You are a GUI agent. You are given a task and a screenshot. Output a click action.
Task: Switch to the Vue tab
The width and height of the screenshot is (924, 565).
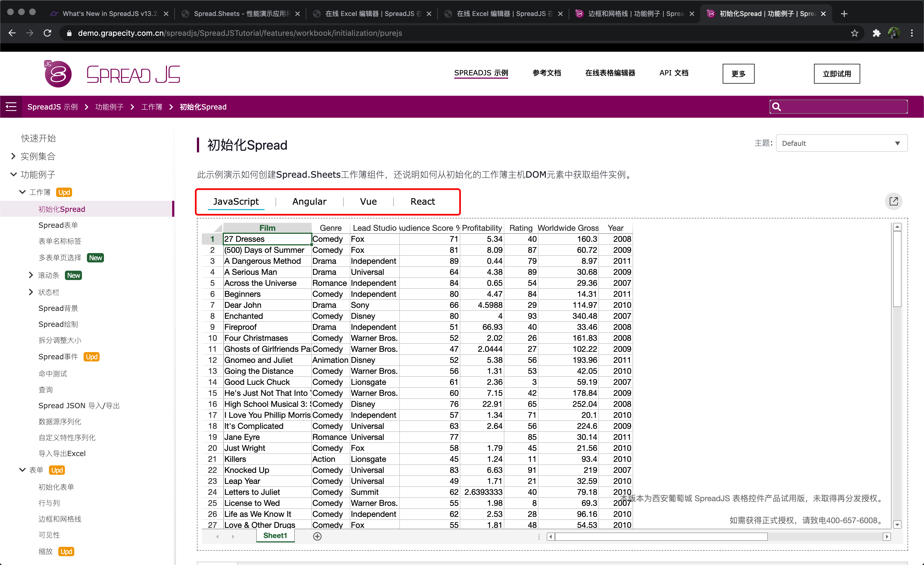pos(368,201)
